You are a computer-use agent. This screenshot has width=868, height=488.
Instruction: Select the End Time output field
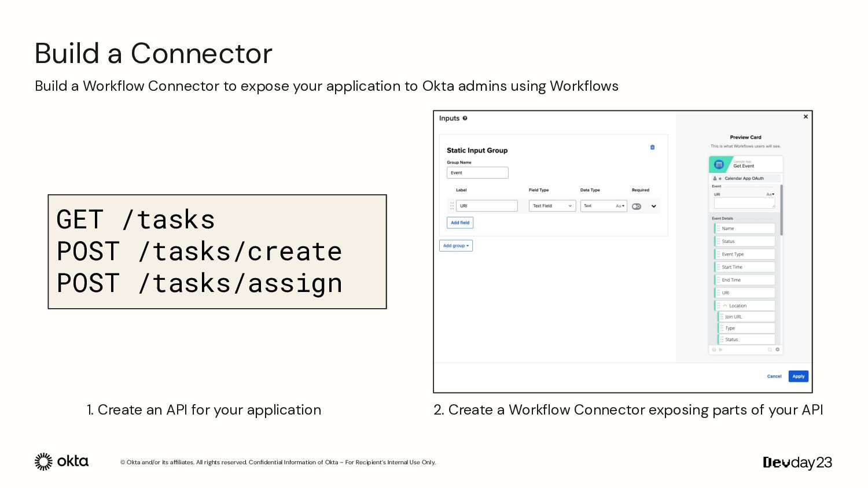point(745,280)
